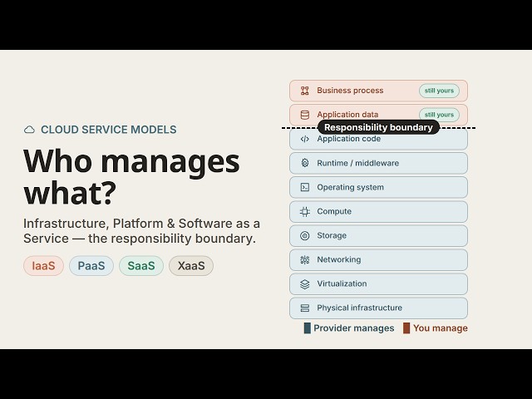532x399 pixels.
Task: Click the Business process workflow icon
Action: (305, 91)
